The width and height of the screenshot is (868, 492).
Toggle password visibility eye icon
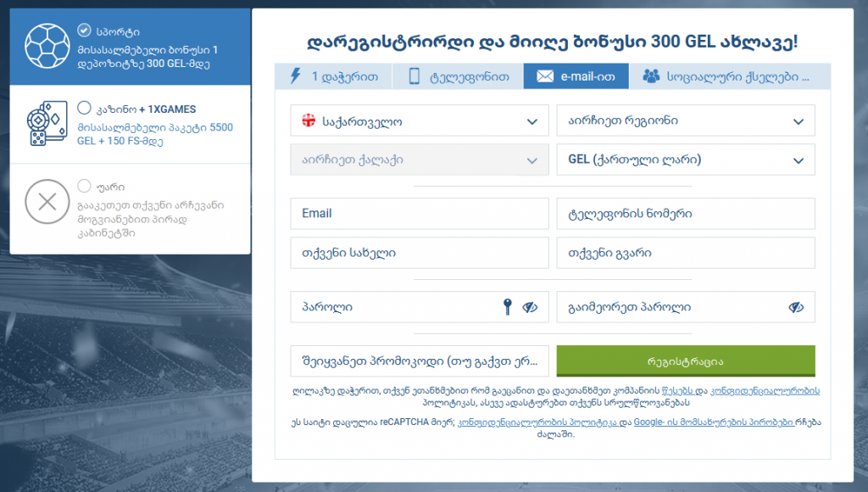click(x=531, y=307)
